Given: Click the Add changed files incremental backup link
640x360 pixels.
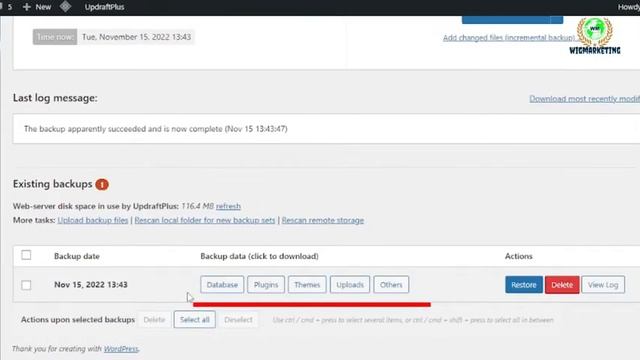Looking at the screenshot, I should (x=509, y=38).
